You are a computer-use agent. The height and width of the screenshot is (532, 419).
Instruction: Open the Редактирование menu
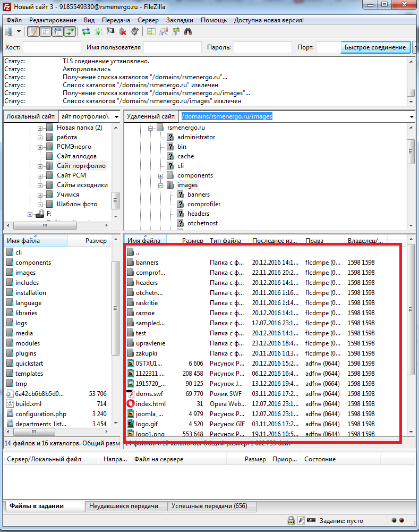[53, 20]
